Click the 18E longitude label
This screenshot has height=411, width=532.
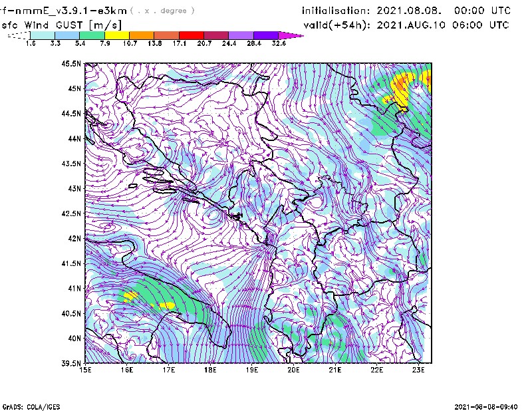coord(210,370)
